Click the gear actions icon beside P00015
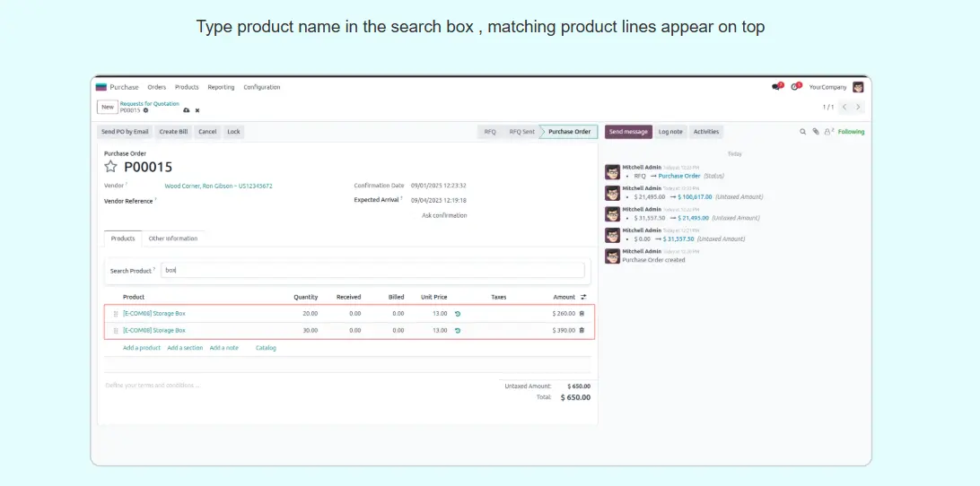This screenshot has height=486, width=980. click(x=146, y=110)
